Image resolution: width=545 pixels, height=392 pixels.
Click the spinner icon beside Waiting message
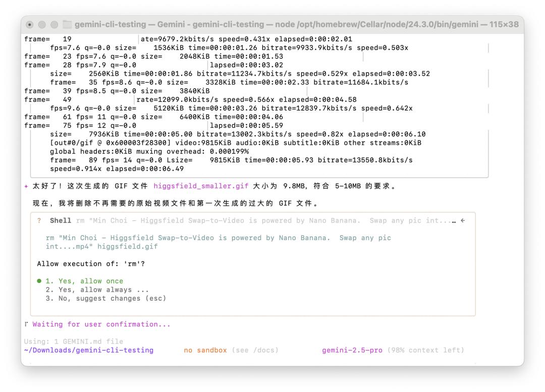coord(26,324)
